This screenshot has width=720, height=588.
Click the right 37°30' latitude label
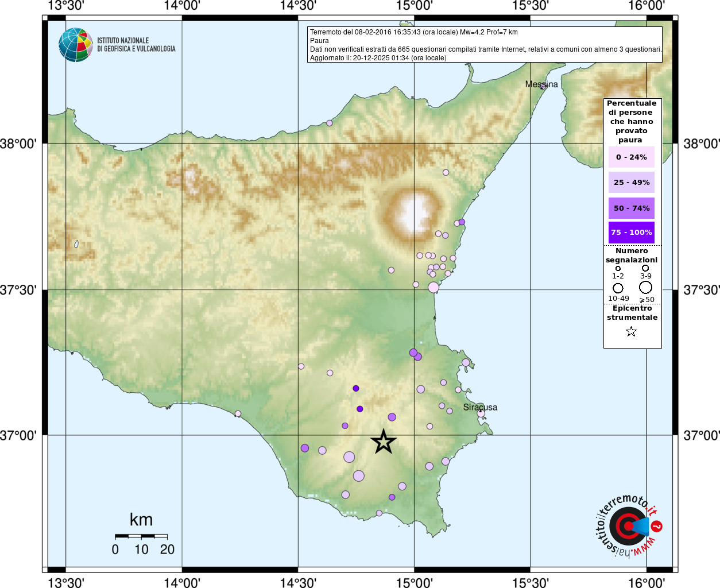702,290
